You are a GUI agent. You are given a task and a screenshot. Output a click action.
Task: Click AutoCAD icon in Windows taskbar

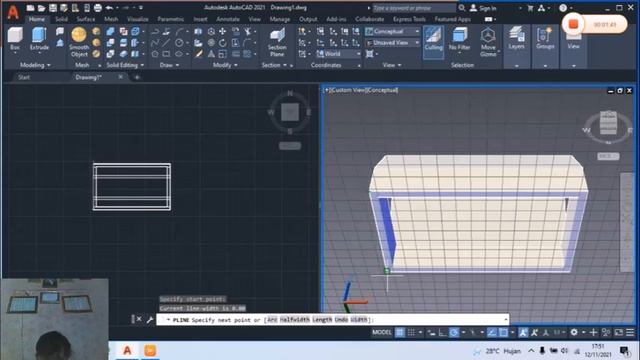click(127, 351)
